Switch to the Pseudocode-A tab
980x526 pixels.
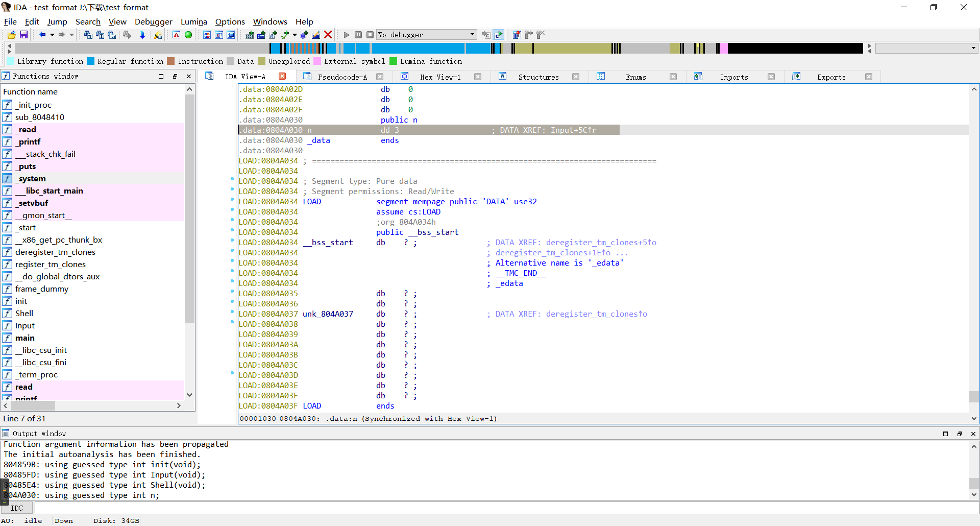tap(342, 77)
